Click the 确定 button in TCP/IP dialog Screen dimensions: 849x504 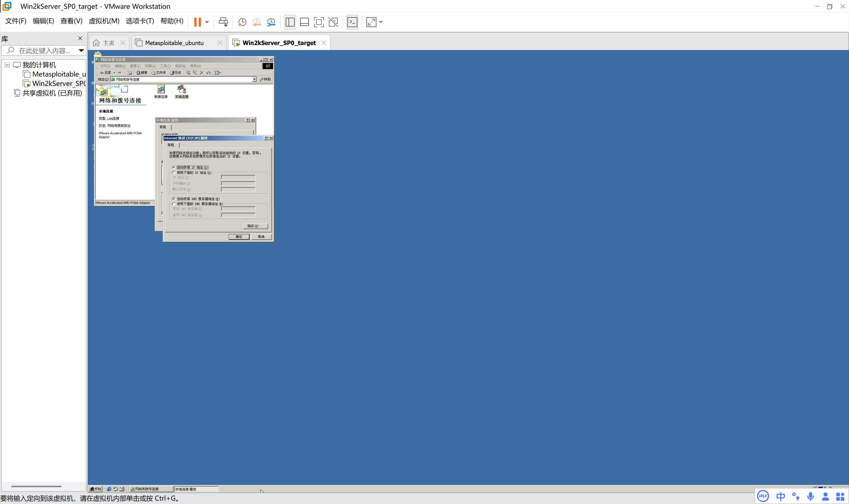239,237
